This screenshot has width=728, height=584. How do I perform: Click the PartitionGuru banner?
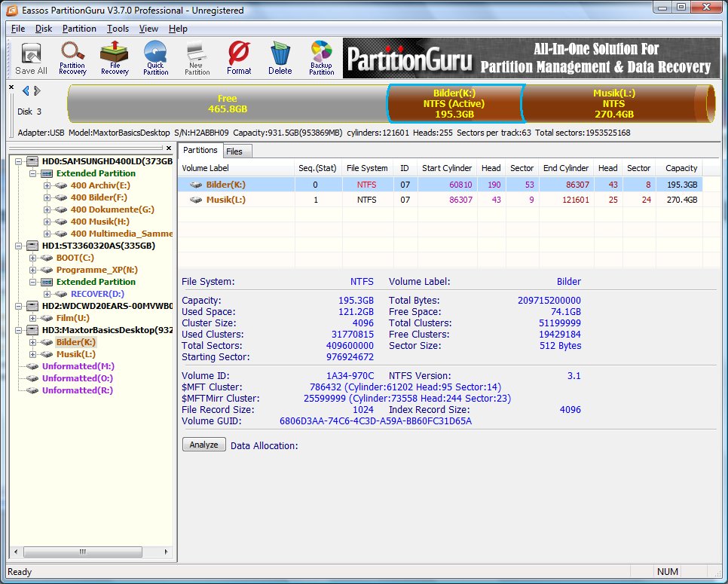point(531,58)
